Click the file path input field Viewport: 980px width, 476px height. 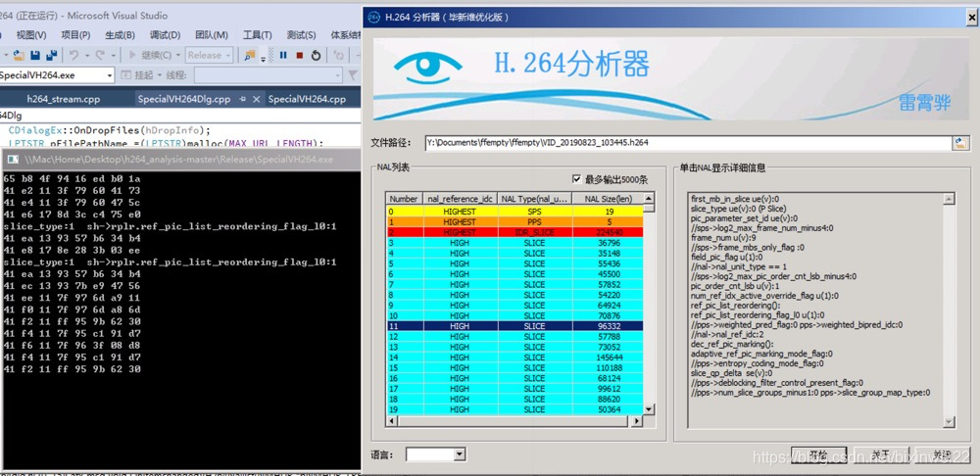tap(688, 143)
